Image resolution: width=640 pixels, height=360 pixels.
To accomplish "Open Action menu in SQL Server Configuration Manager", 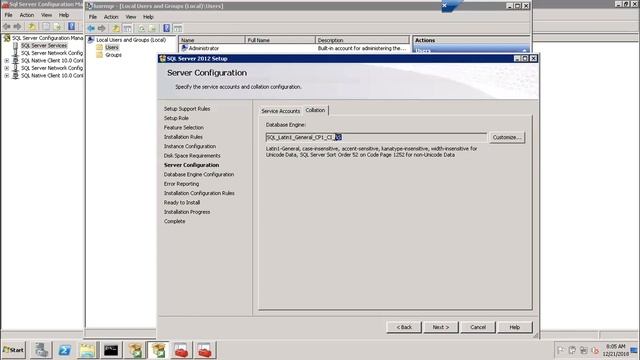I will pyautogui.click(x=27, y=15).
